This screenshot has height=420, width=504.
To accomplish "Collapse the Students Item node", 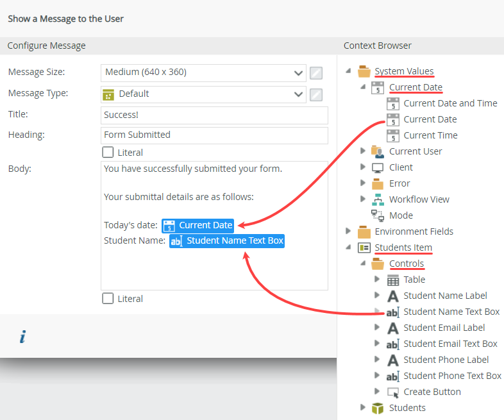I will pos(348,247).
